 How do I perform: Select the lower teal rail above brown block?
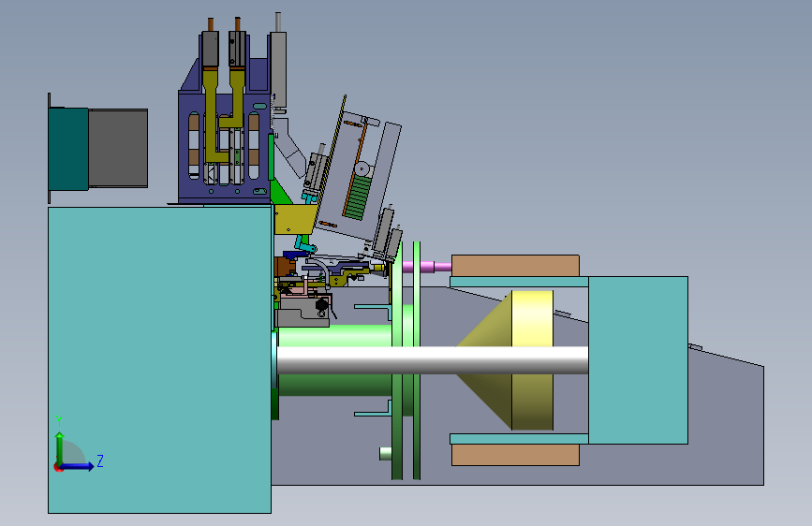519,439
